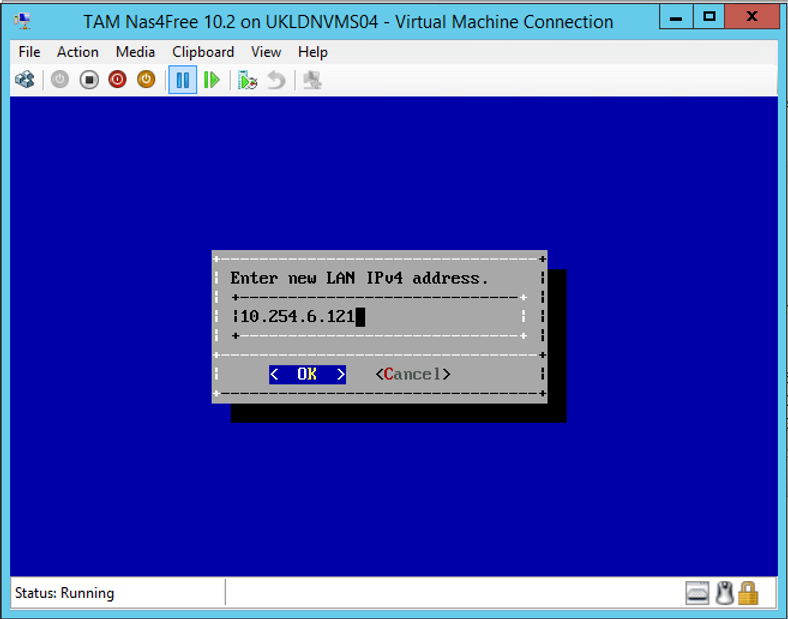Image resolution: width=788 pixels, height=619 pixels.
Task: Click the 'Status: Running' status text
Action: (x=65, y=593)
